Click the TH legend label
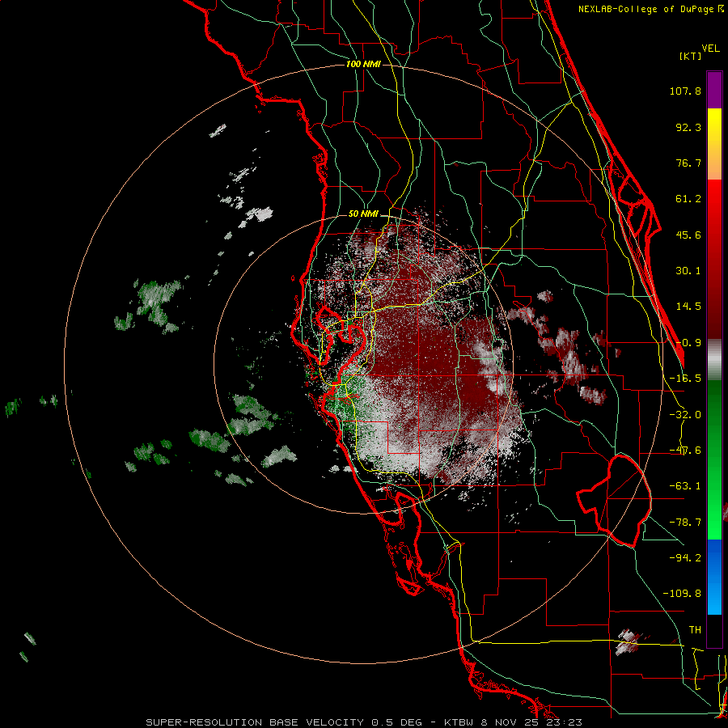728x728 pixels. coord(695,630)
